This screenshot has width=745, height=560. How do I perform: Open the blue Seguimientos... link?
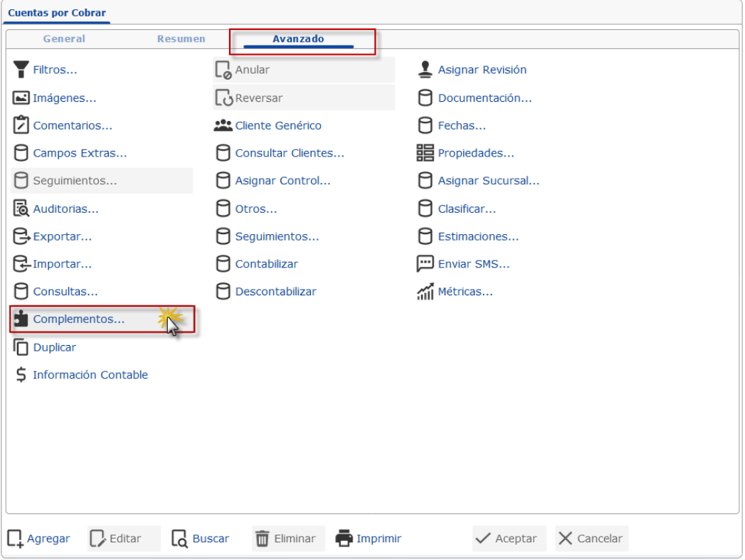[x=277, y=236]
